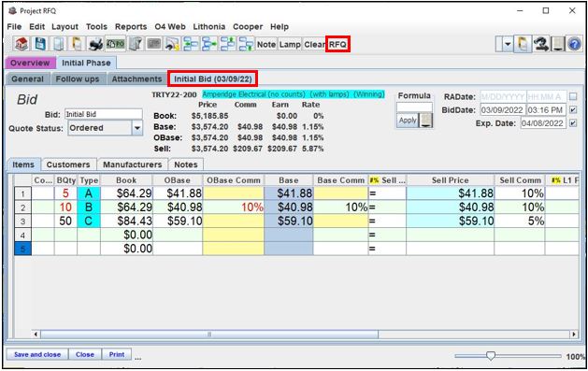588x371 pixels.
Task: Click the gray card toolbar icon
Action: point(153,44)
